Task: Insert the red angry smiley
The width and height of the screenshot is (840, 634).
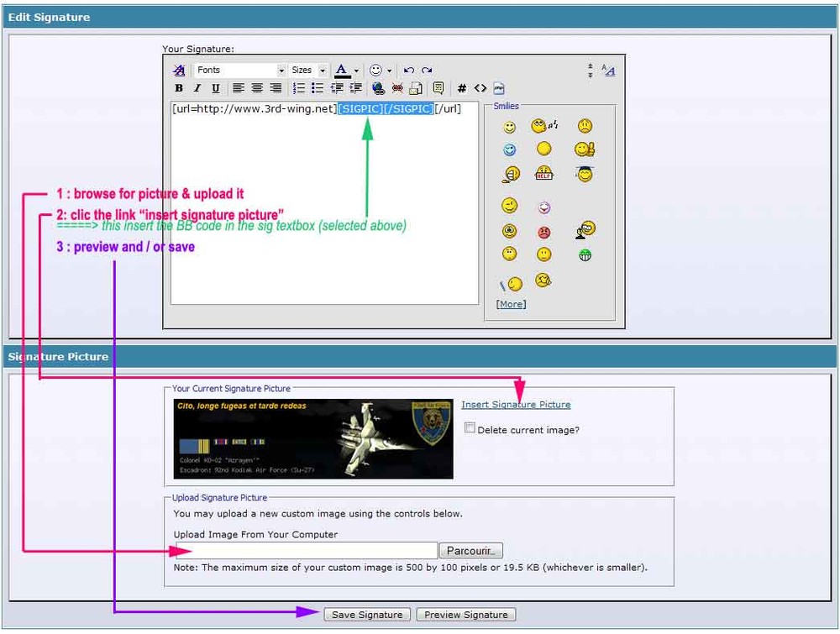Action: tap(543, 233)
